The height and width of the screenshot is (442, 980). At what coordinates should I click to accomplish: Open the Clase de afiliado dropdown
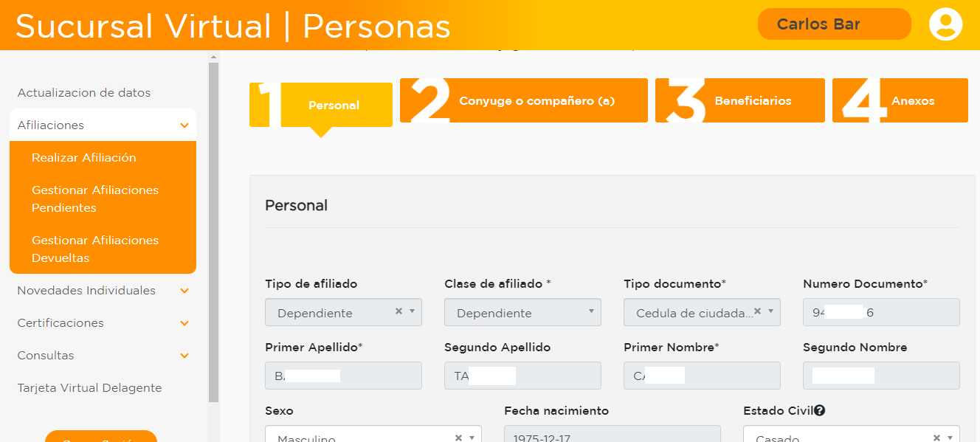pyautogui.click(x=522, y=312)
